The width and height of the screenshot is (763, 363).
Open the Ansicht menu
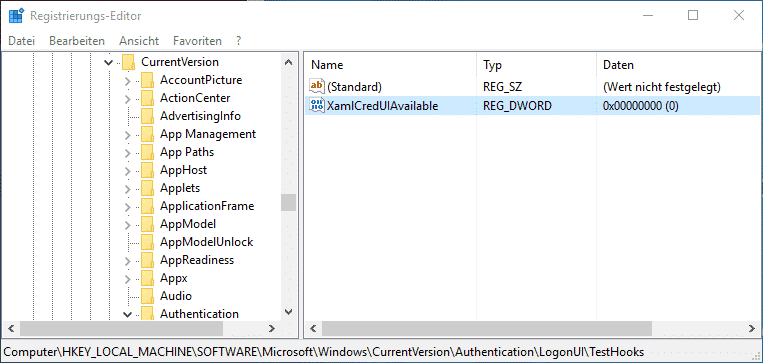tap(139, 41)
